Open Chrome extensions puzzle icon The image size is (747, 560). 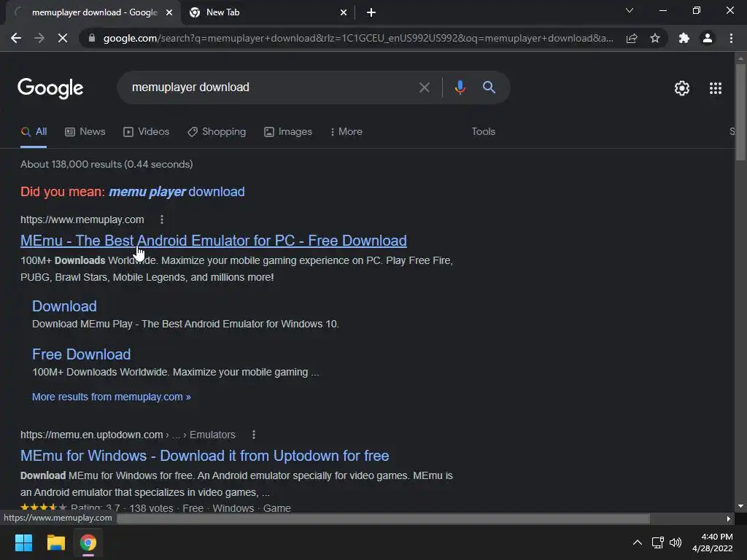pos(684,38)
